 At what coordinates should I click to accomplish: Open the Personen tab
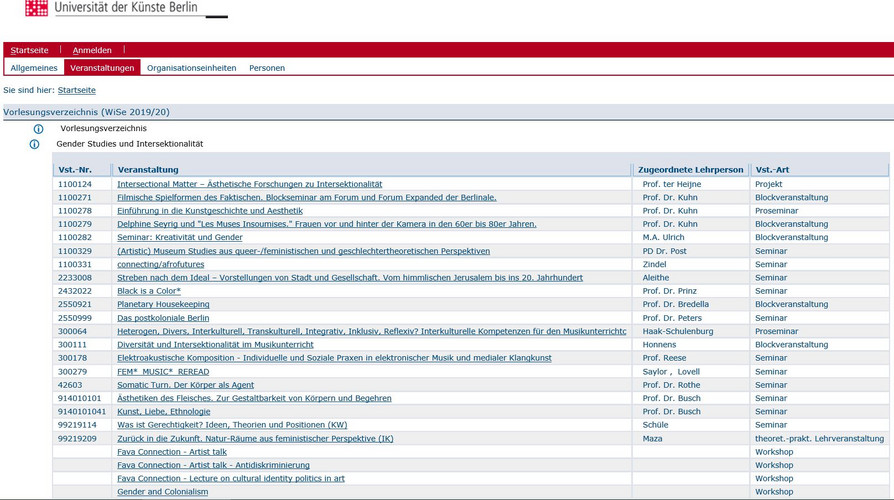267,68
